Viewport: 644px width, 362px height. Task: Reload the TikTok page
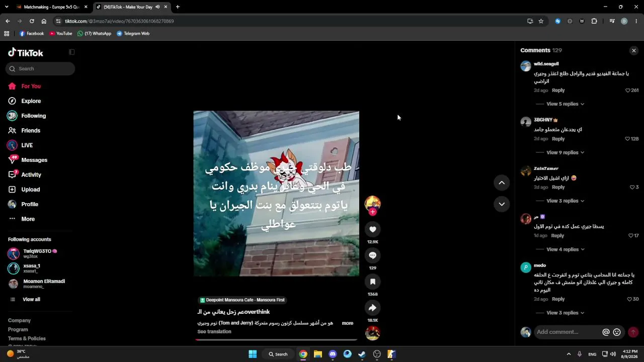32,21
